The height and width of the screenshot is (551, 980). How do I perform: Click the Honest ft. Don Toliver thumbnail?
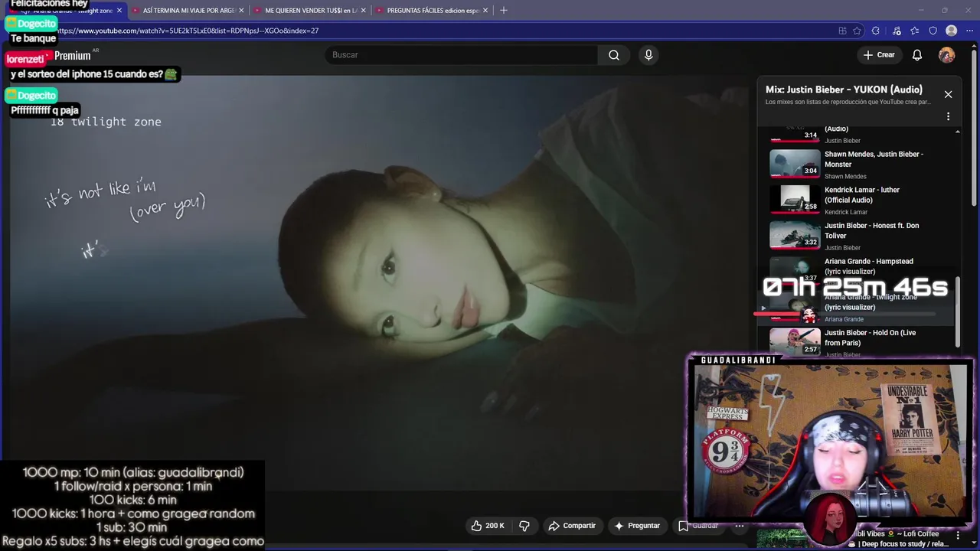(795, 236)
